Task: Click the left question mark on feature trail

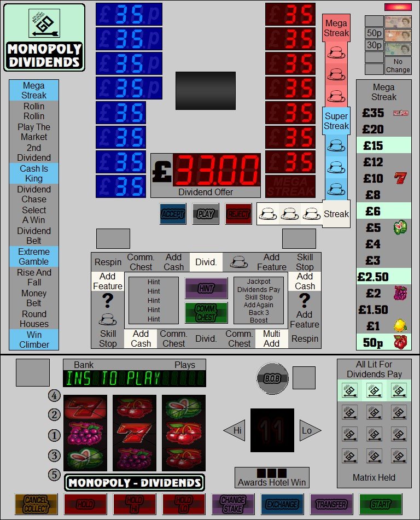Action: point(108,301)
